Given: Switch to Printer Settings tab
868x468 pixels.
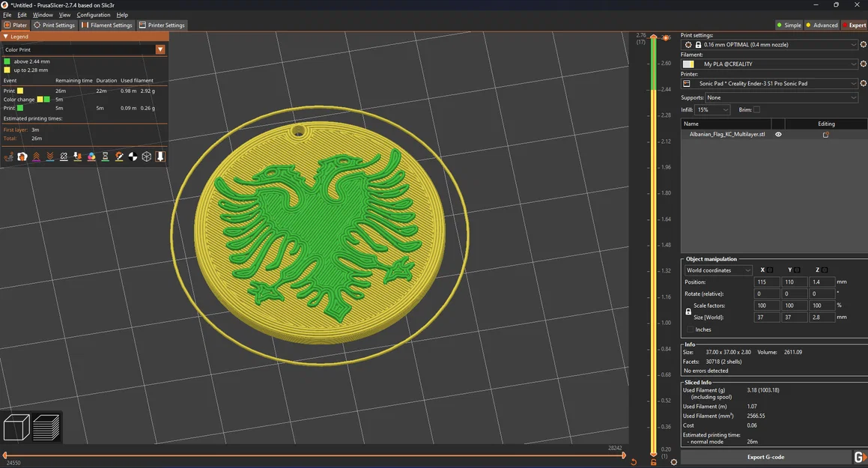Looking at the screenshot, I should pos(162,25).
